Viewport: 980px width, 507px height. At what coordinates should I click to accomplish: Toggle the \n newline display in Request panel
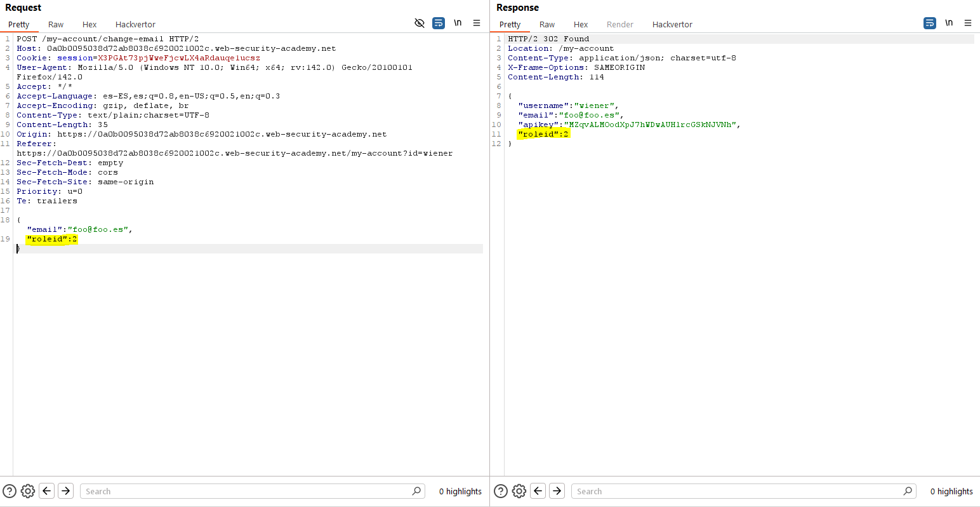(x=458, y=23)
